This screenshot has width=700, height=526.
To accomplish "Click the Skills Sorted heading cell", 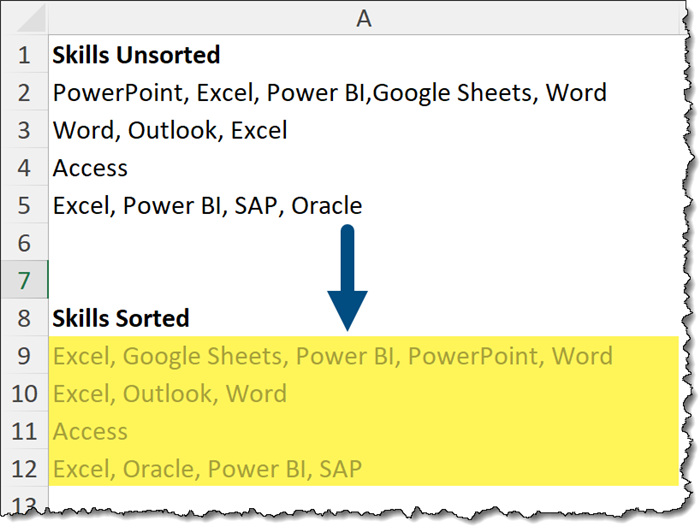I will pyautogui.click(x=121, y=319).
